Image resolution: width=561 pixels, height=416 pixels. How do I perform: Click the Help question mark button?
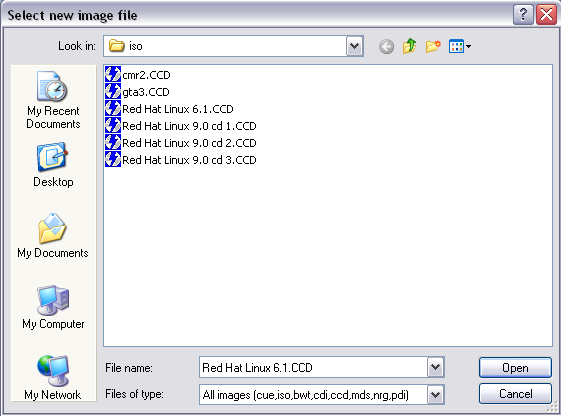(523, 15)
